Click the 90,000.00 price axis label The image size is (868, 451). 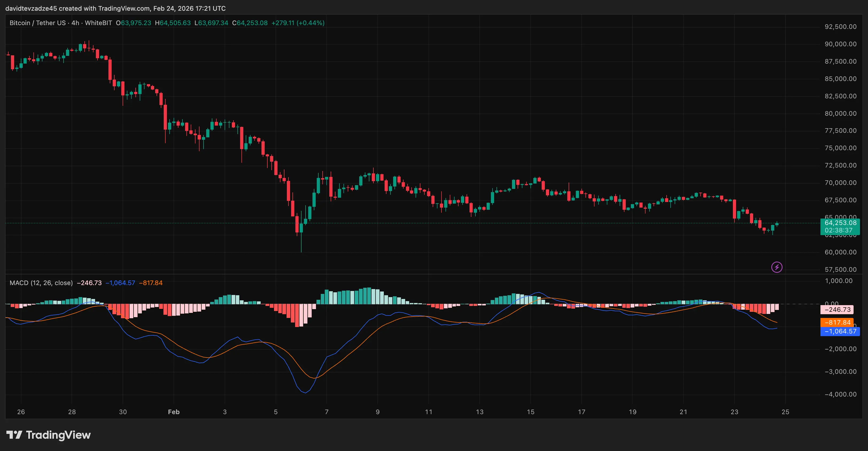[x=840, y=44]
